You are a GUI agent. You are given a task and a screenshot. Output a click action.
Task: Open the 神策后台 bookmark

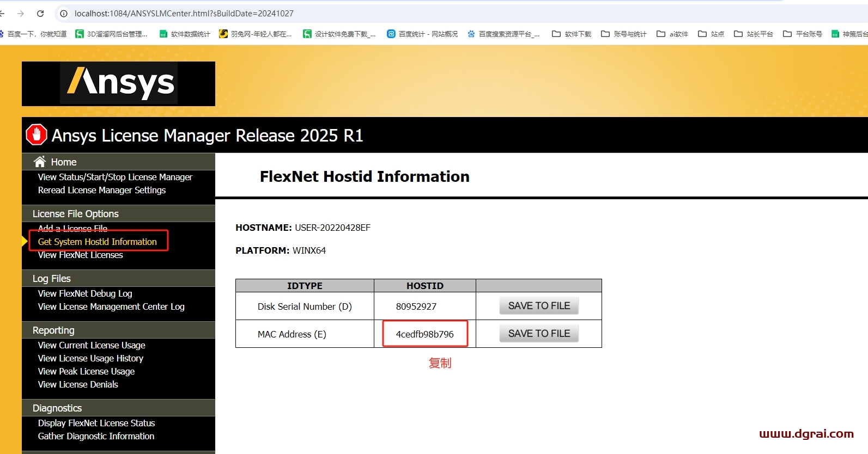(x=849, y=34)
